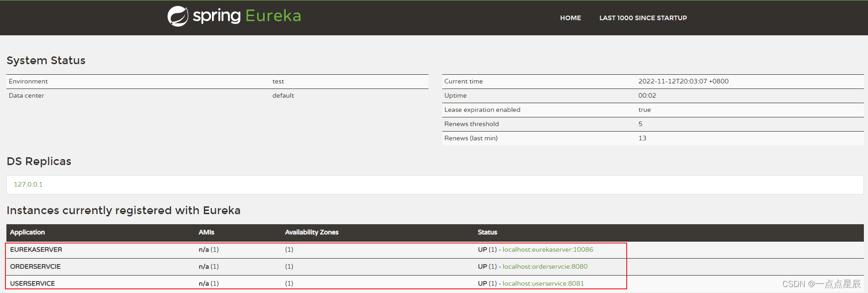This screenshot has width=868, height=293.
Task: Click the Instances currently registered heading
Action: [124, 210]
